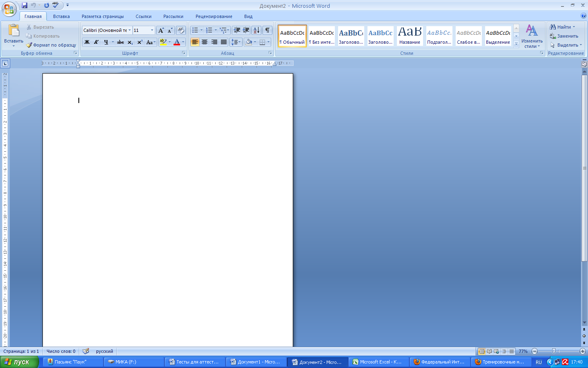Increase font size with grow font icon
Viewport: 588px width, 368px height.
[x=161, y=30]
